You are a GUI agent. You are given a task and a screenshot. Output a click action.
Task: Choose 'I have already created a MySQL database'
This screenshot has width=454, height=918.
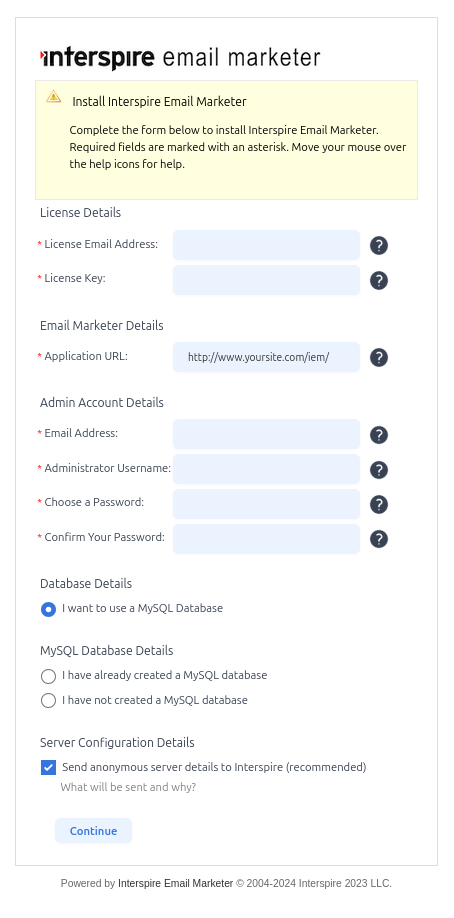(x=48, y=676)
